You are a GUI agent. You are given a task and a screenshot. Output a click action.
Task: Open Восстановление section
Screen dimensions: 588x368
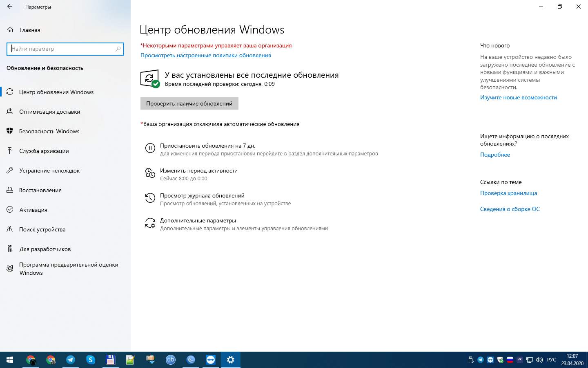click(x=65, y=190)
